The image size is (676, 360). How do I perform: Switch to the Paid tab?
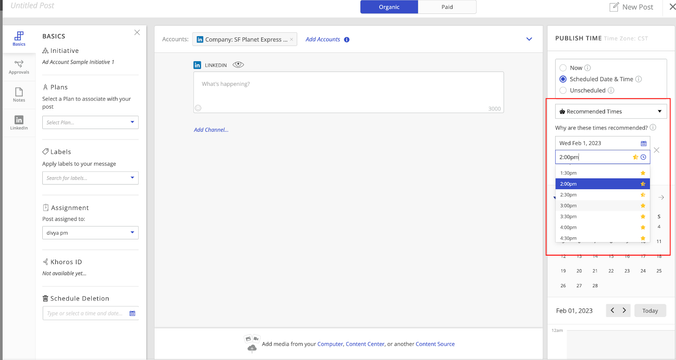447,7
